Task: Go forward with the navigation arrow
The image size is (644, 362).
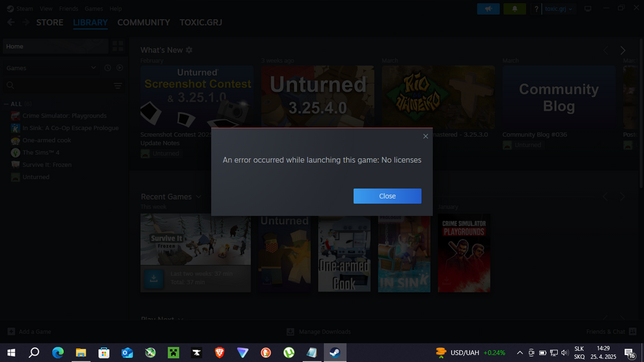Action: (x=26, y=23)
